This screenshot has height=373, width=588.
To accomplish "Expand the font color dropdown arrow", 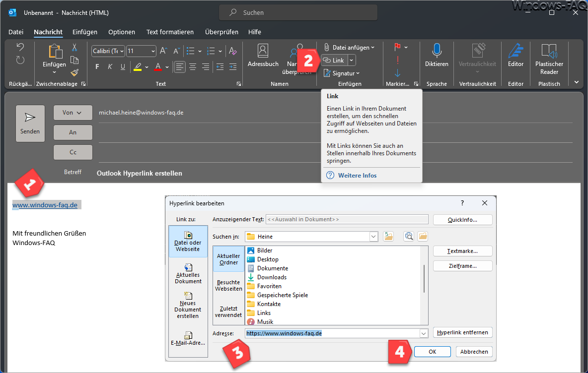I will pyautogui.click(x=167, y=67).
